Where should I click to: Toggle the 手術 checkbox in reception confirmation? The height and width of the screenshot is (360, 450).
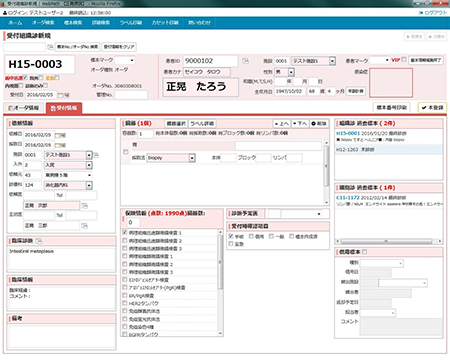pyautogui.click(x=231, y=236)
